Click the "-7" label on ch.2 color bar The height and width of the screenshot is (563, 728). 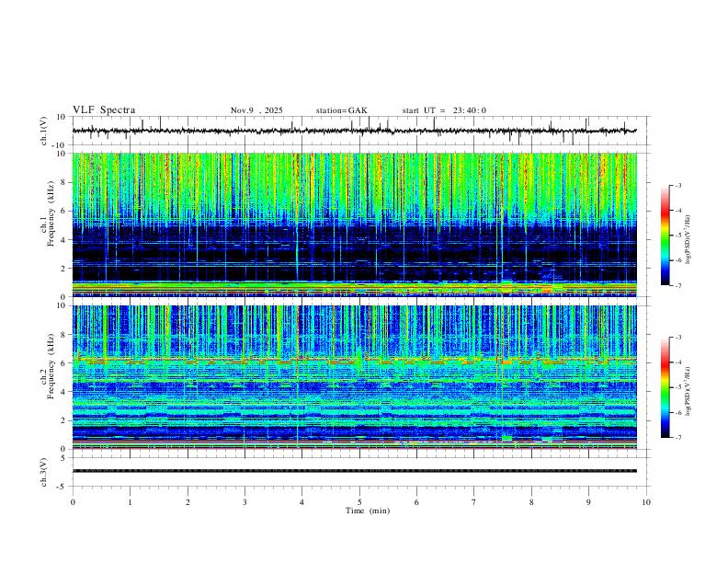click(x=678, y=438)
